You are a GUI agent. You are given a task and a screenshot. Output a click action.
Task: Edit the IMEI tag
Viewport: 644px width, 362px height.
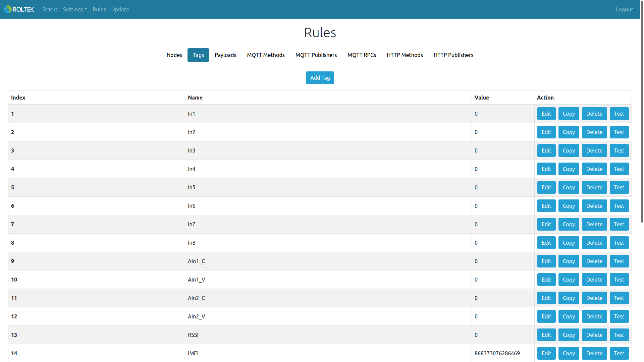click(x=546, y=353)
